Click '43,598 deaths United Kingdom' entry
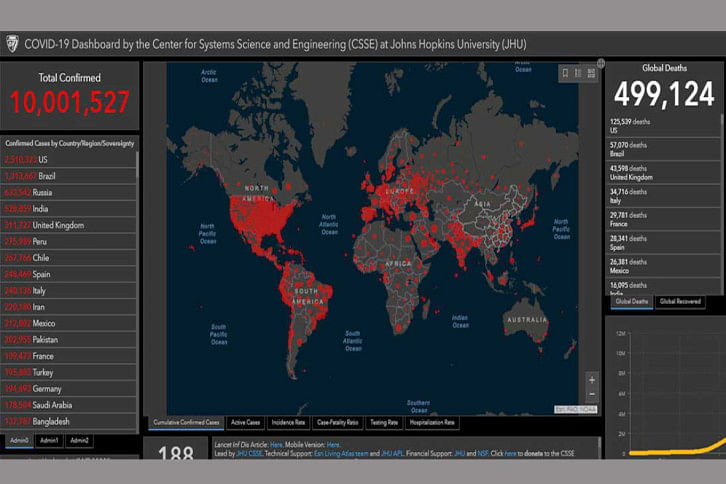 pyautogui.click(x=663, y=173)
